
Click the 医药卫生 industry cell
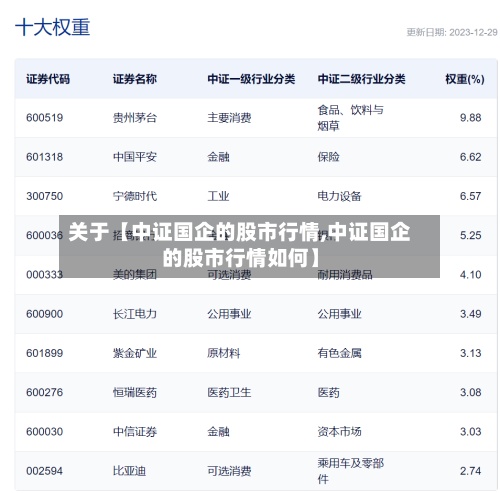click(x=229, y=392)
